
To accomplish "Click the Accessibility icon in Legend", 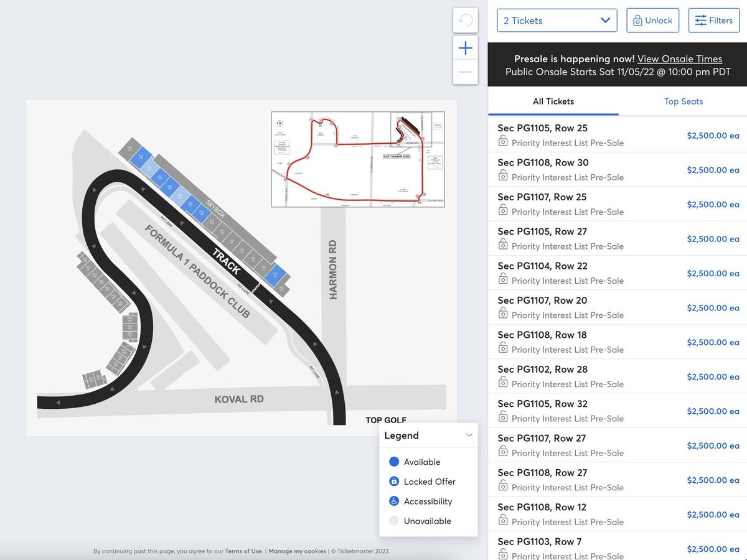I will click(393, 501).
